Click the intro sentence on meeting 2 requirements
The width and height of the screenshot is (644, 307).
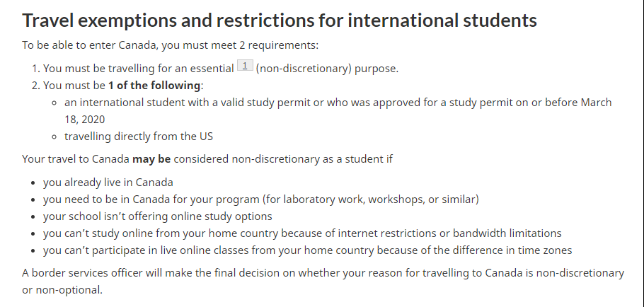(x=170, y=45)
